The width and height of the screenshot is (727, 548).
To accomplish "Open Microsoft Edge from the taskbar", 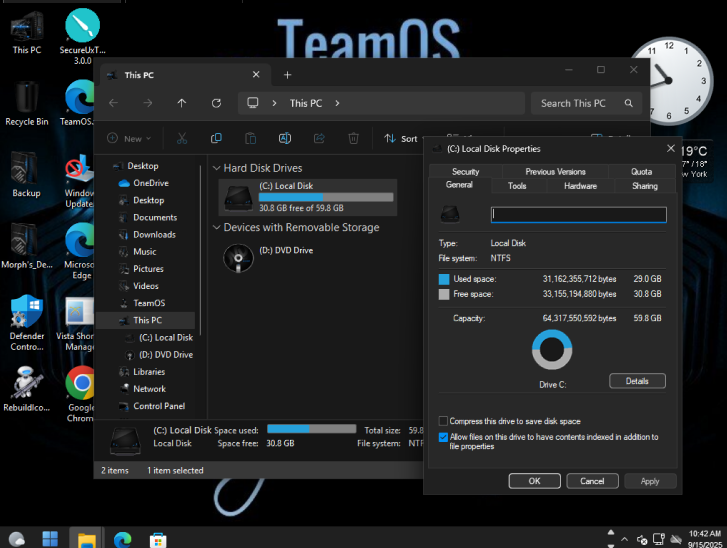I will (x=122, y=539).
